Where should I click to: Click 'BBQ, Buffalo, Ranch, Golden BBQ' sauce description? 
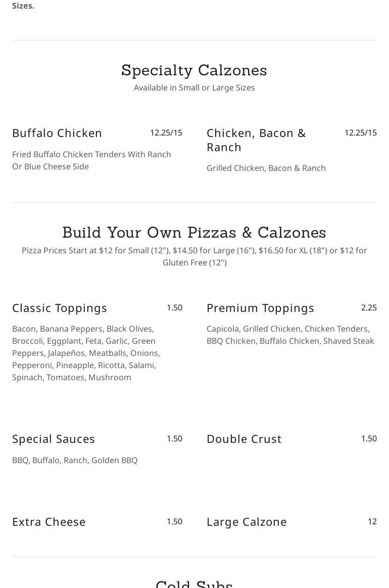pos(75,460)
